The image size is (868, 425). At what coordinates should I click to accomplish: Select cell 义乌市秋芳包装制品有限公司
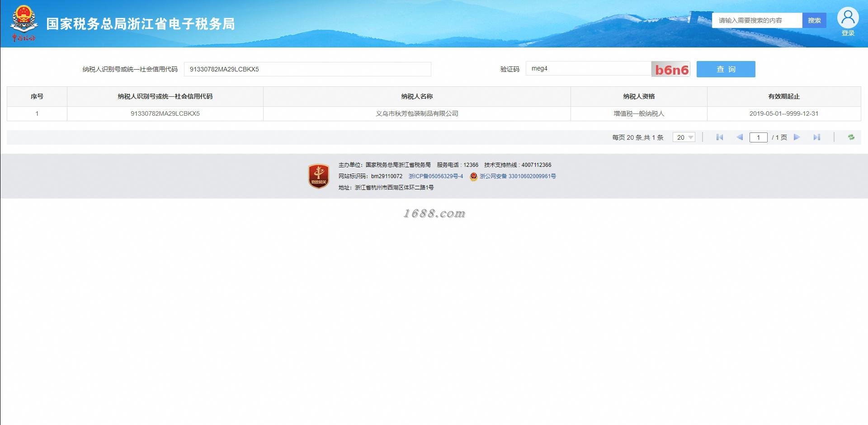[417, 113]
